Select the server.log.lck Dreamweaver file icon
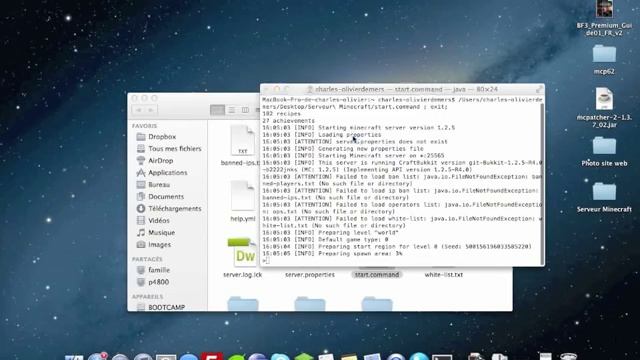 click(242, 252)
